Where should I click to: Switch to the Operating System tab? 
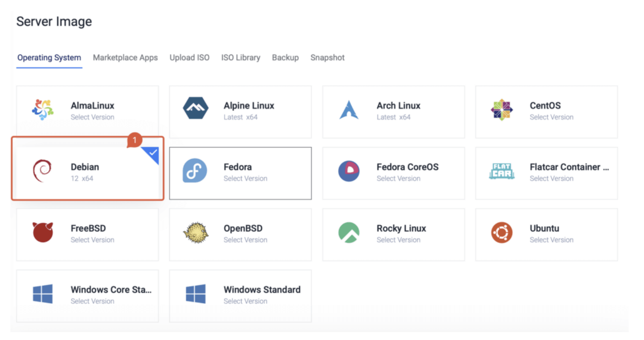click(49, 58)
